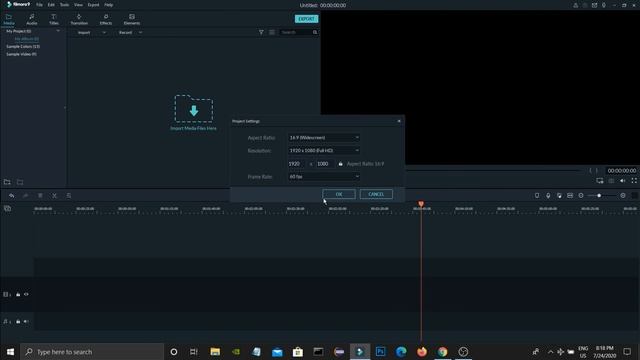Click the red timeline playhead marker
The image size is (640, 360).
421,204
